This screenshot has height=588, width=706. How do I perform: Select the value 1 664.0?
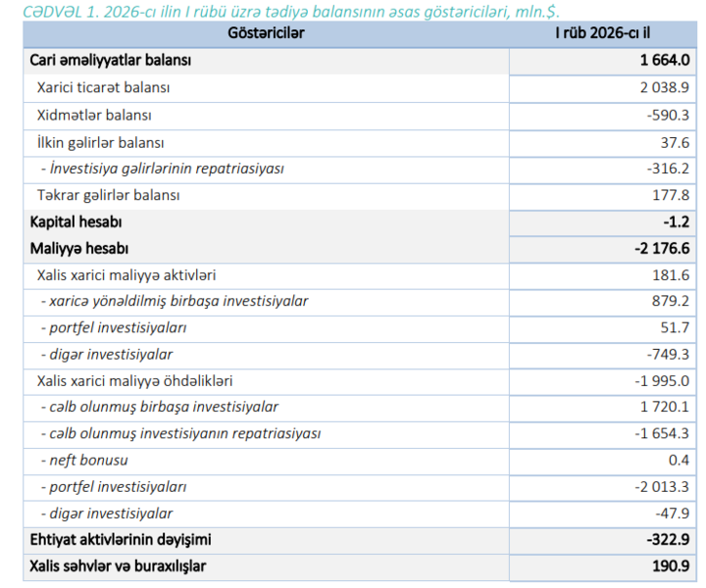point(665,60)
